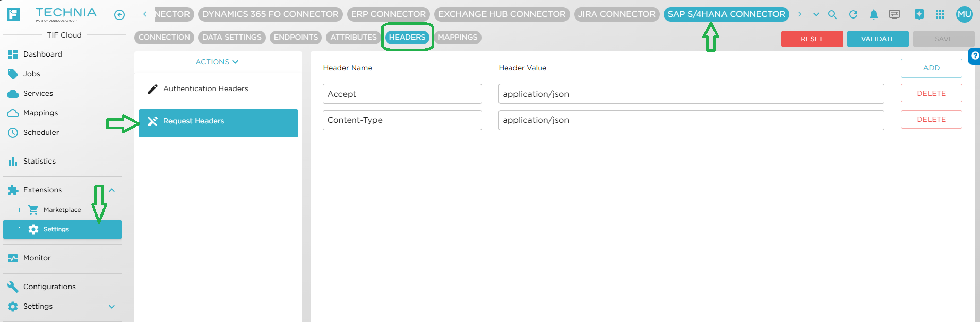The width and height of the screenshot is (980, 322).
Task: Open the apps grid icon
Action: (x=940, y=14)
